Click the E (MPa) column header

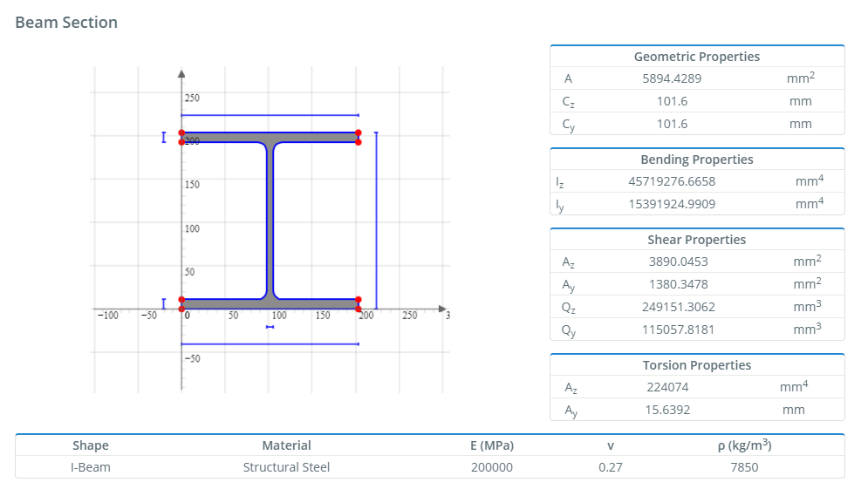pos(491,445)
